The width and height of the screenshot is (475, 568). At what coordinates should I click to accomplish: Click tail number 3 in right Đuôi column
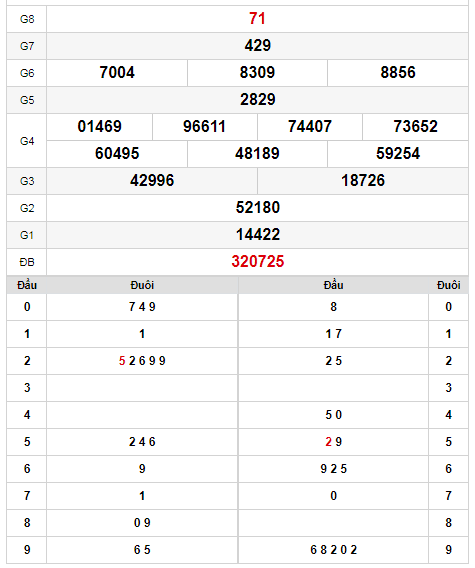click(449, 388)
